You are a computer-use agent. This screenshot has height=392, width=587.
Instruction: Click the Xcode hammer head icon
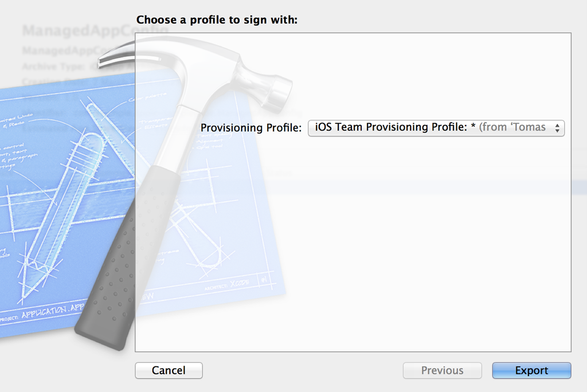pos(264,80)
